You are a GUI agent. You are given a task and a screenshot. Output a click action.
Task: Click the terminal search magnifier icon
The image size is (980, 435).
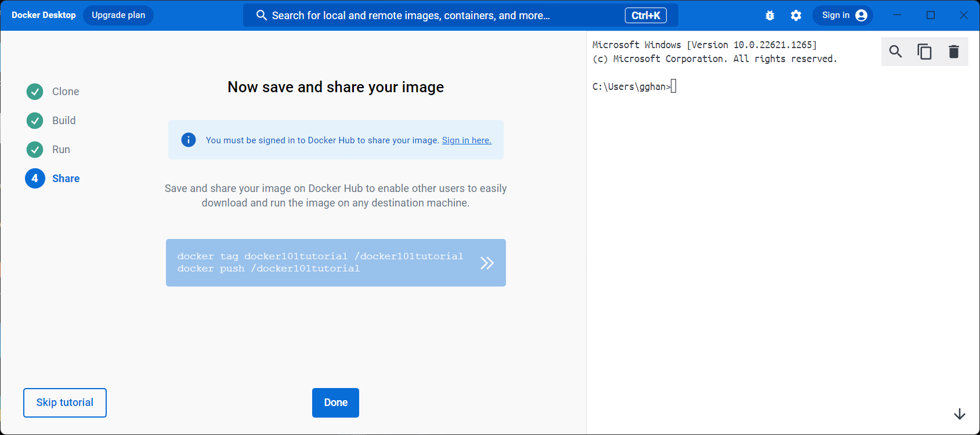coord(895,52)
